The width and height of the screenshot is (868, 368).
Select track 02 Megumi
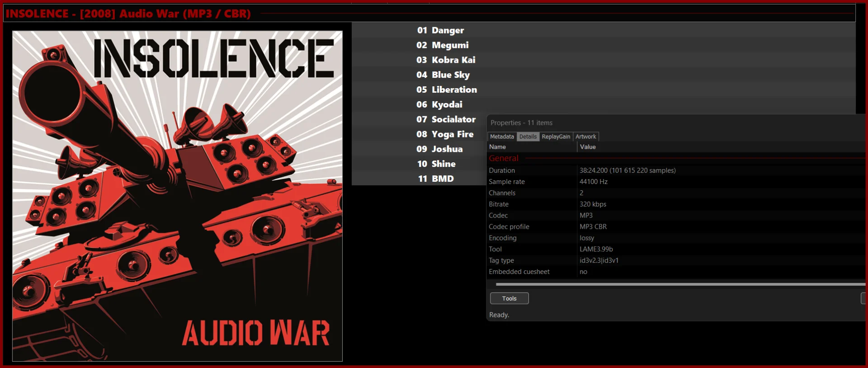pyautogui.click(x=604, y=45)
